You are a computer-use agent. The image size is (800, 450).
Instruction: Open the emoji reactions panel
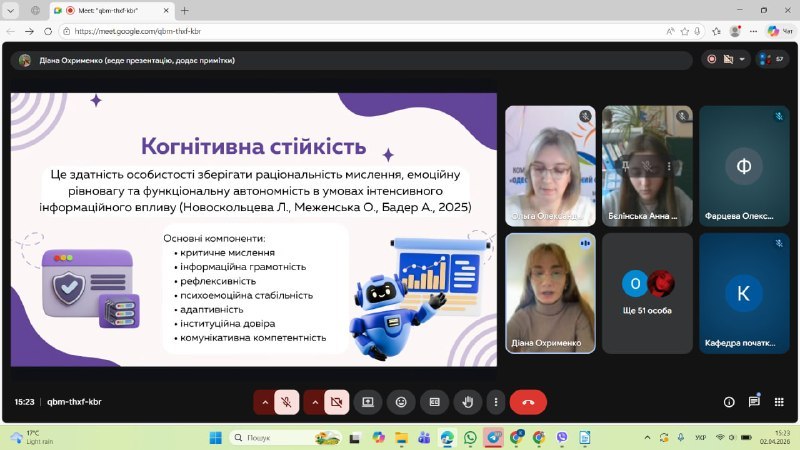[401, 401]
